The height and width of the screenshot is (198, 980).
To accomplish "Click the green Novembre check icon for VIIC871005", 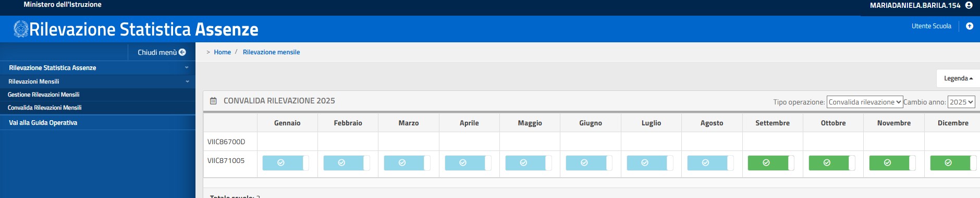I will [x=888, y=163].
